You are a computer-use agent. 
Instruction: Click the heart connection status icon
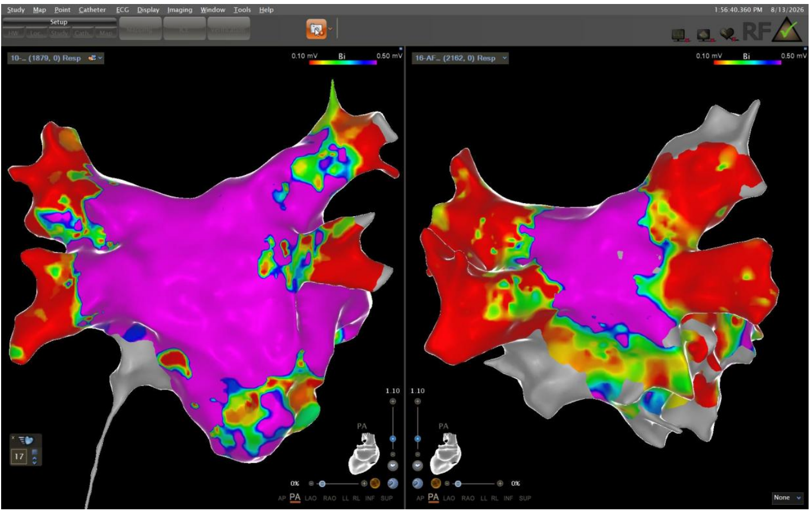tap(726, 35)
